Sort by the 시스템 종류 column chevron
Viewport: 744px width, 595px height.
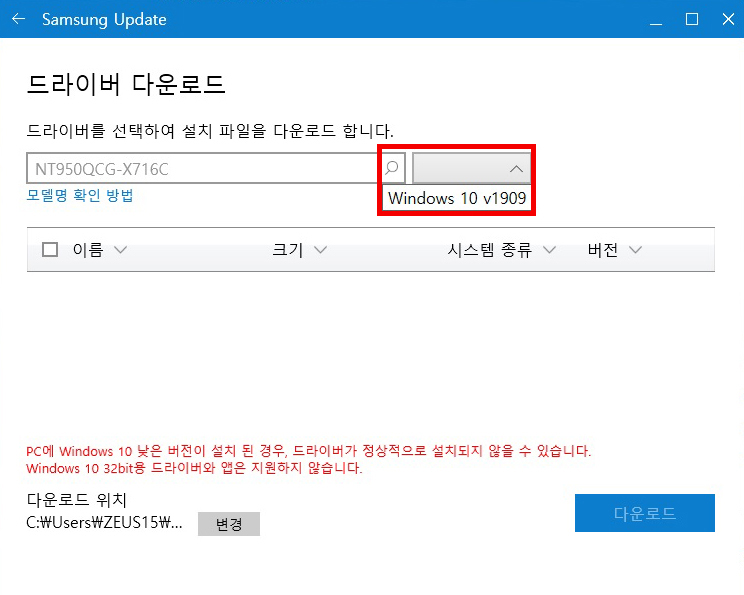[x=549, y=250]
